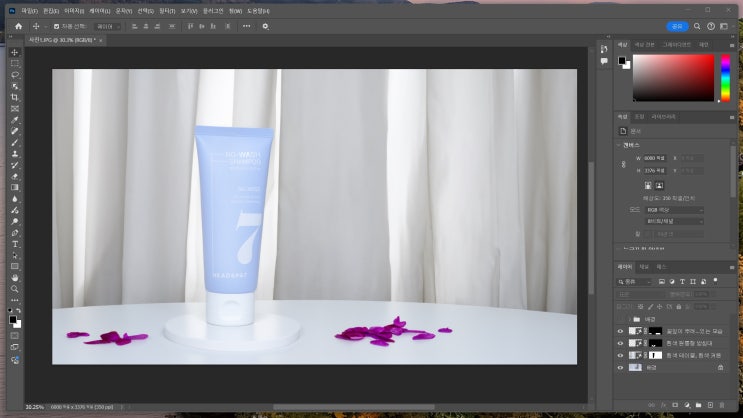
Task: Select the Horizontal Type tool in toolbox
Action: coord(15,244)
